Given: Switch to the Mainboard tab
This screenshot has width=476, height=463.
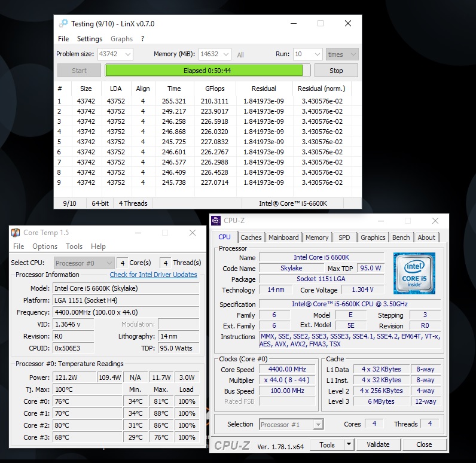Looking at the screenshot, I should coord(283,237).
